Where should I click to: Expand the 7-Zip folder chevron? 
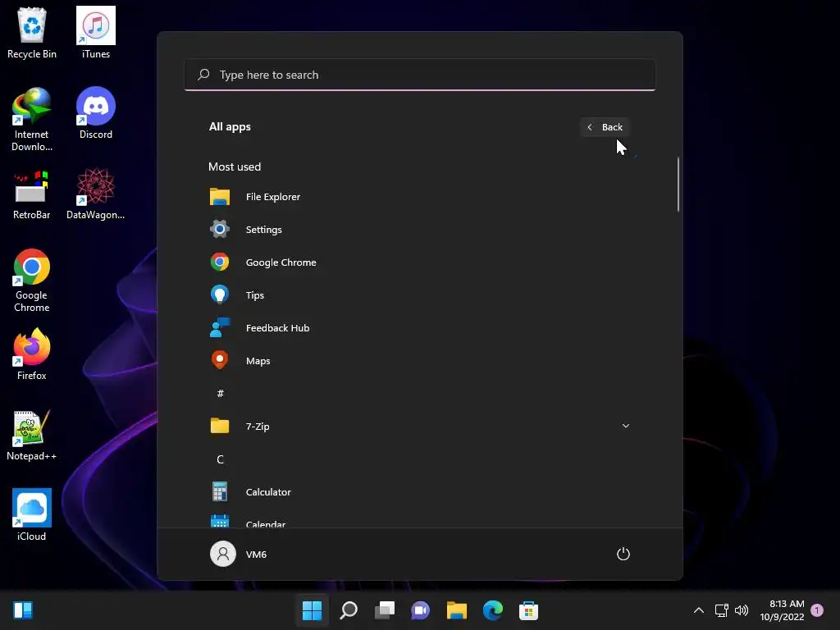(x=625, y=426)
